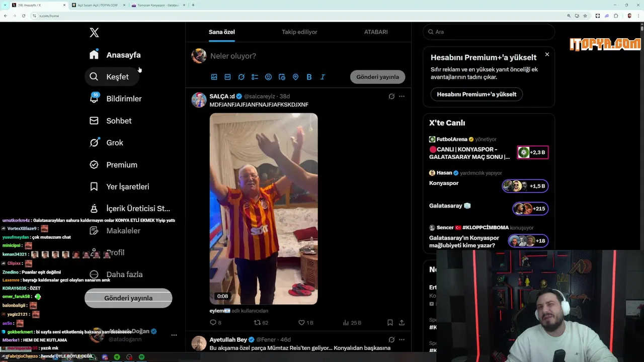
Task: Open Yer İşaretleri bookmarks
Action: tap(120, 187)
